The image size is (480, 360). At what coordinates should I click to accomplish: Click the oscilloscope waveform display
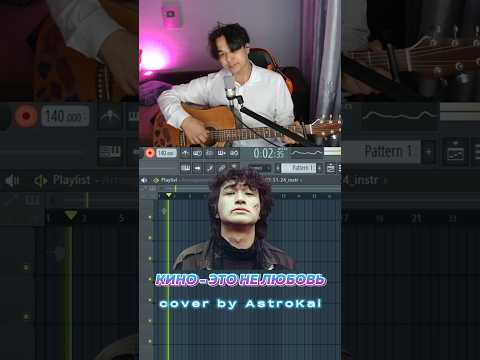tap(306, 153)
